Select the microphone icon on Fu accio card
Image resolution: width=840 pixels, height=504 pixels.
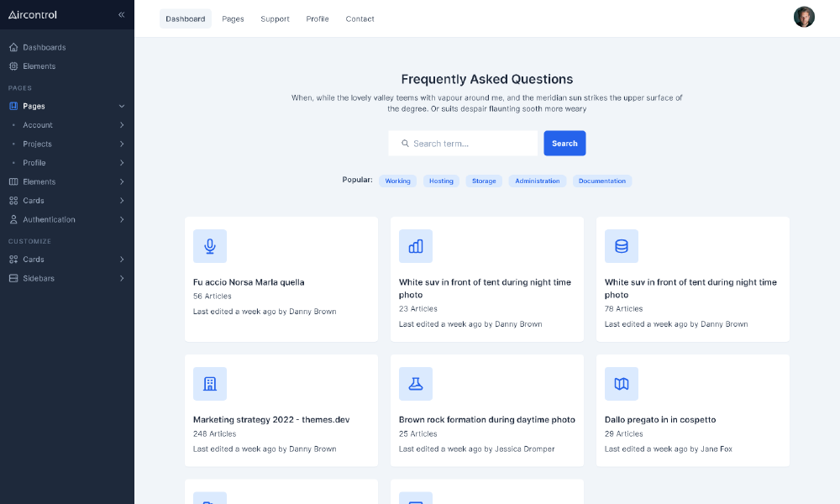[x=209, y=246]
